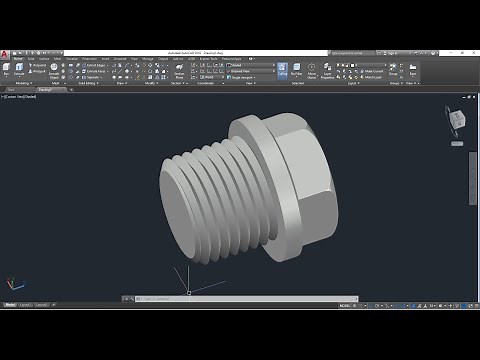Add a new layout with plus button

54,305
